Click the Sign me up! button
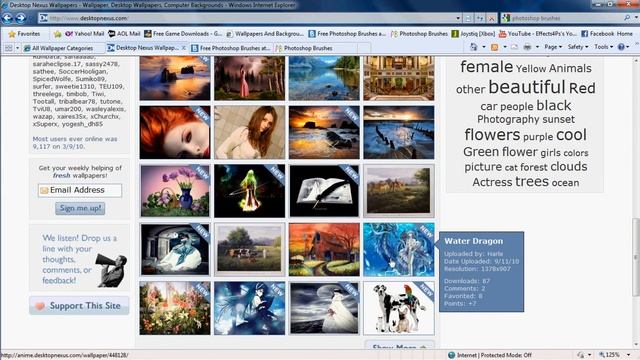Screen dimensions: 640x360 tap(80, 208)
